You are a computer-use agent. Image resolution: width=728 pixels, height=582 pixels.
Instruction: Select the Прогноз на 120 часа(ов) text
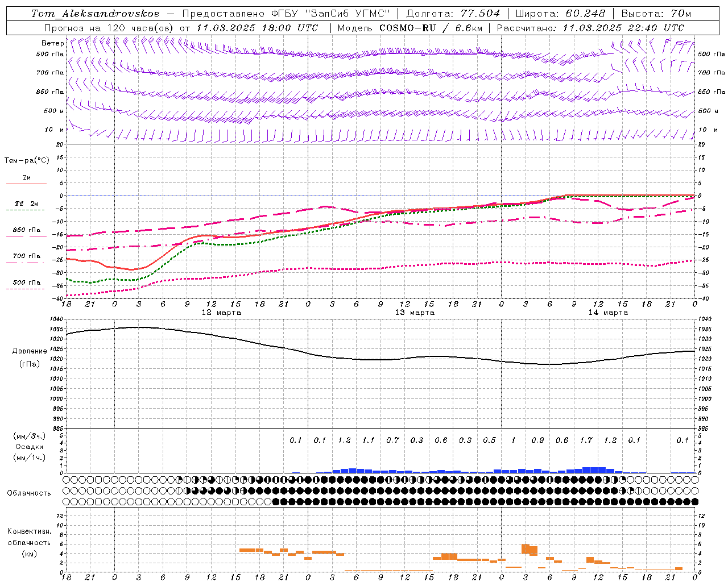click(x=109, y=28)
